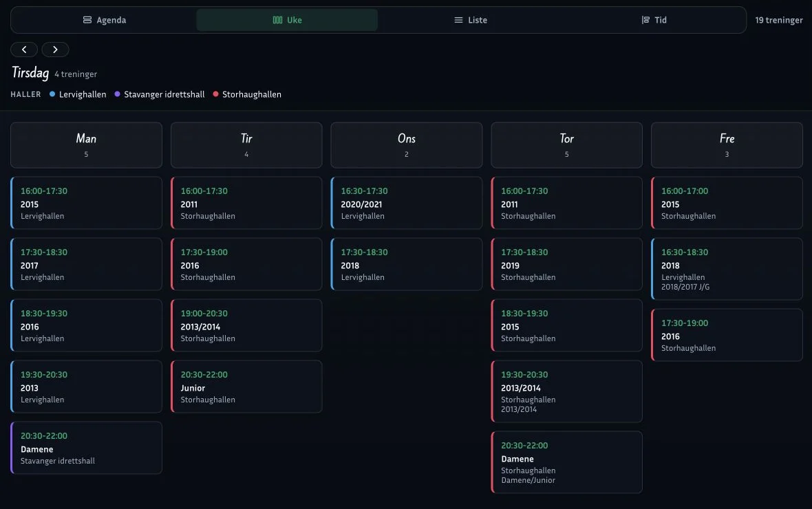Switch to the Agenda view tab

tap(105, 20)
